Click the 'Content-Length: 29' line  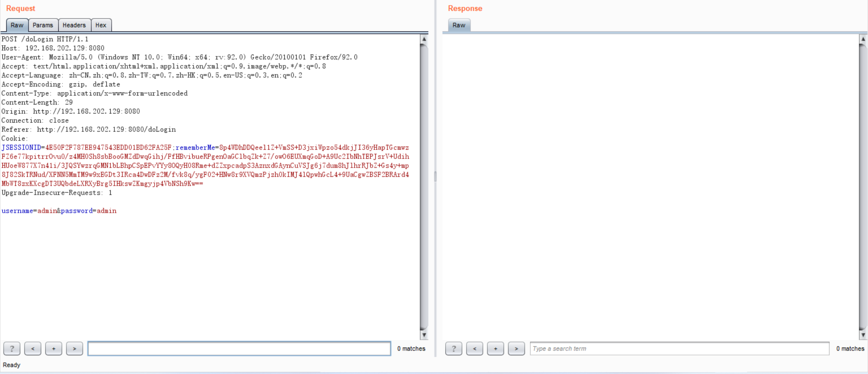(x=37, y=103)
